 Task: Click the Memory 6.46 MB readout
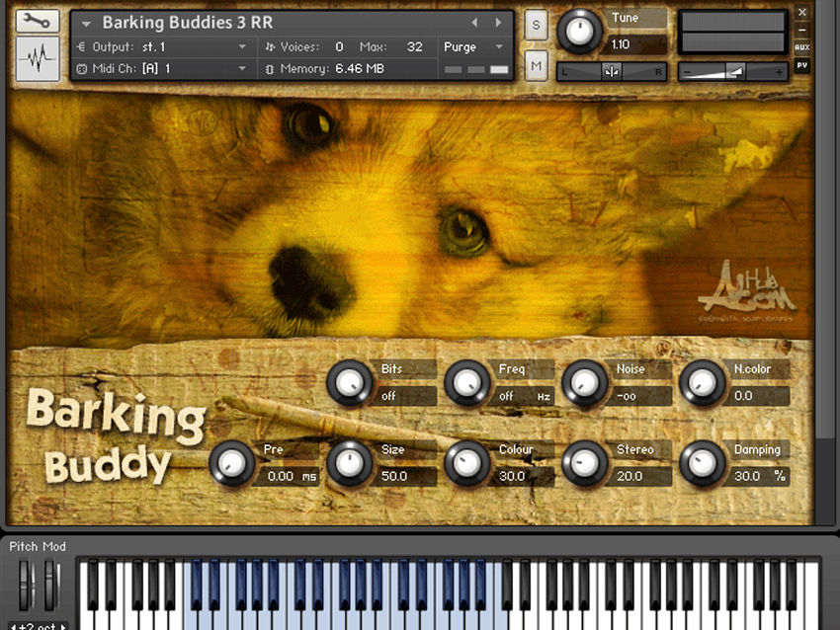[360, 68]
